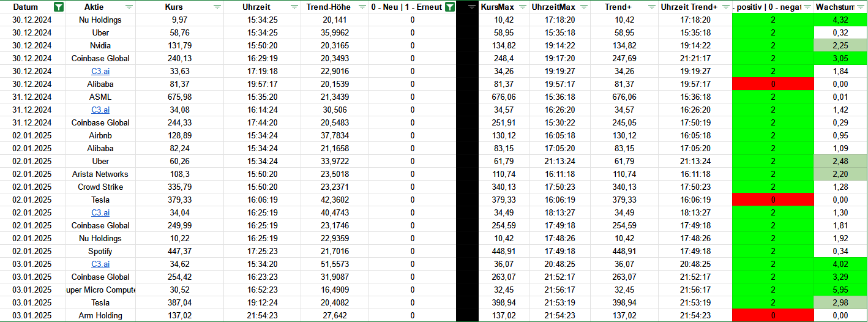The height and width of the screenshot is (322, 868).
Task: Expand the Uhrzeit Trend+ filter dropdown
Action: pyautogui.click(x=725, y=7)
